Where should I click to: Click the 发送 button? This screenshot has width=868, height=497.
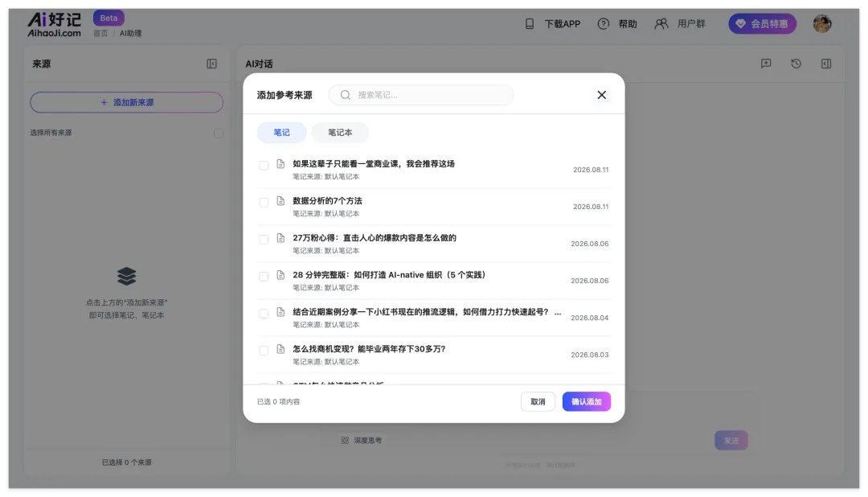(x=731, y=441)
